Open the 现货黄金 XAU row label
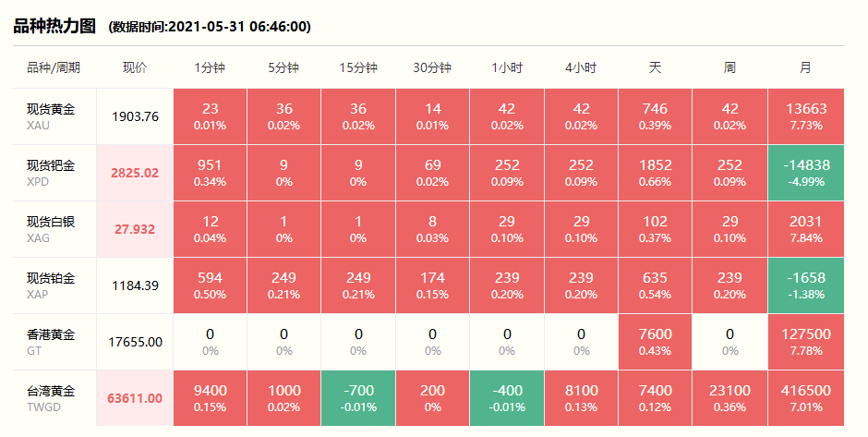The image size is (868, 437). pos(51,116)
